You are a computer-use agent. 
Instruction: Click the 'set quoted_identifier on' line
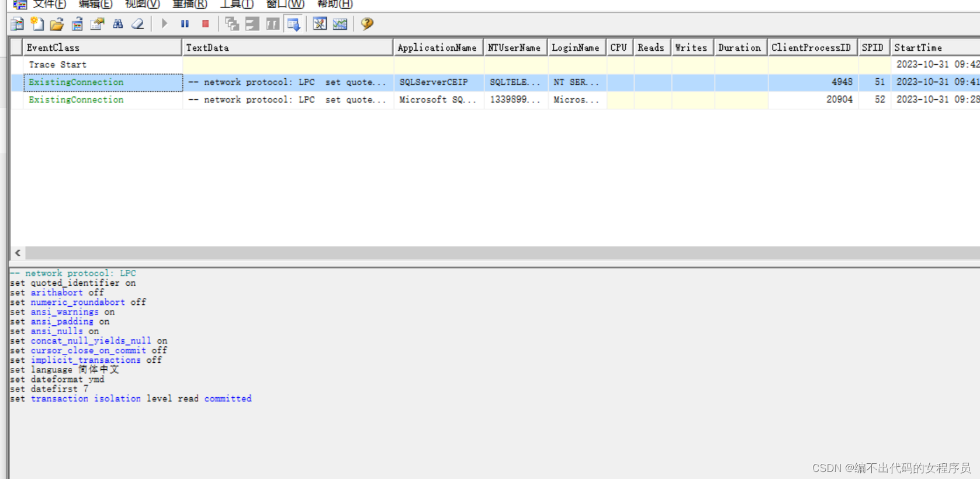pos(73,283)
